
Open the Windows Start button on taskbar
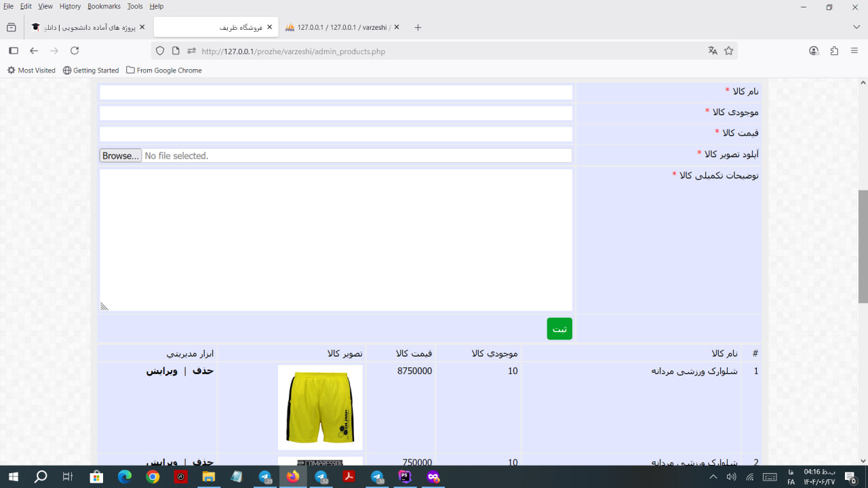click(13, 476)
